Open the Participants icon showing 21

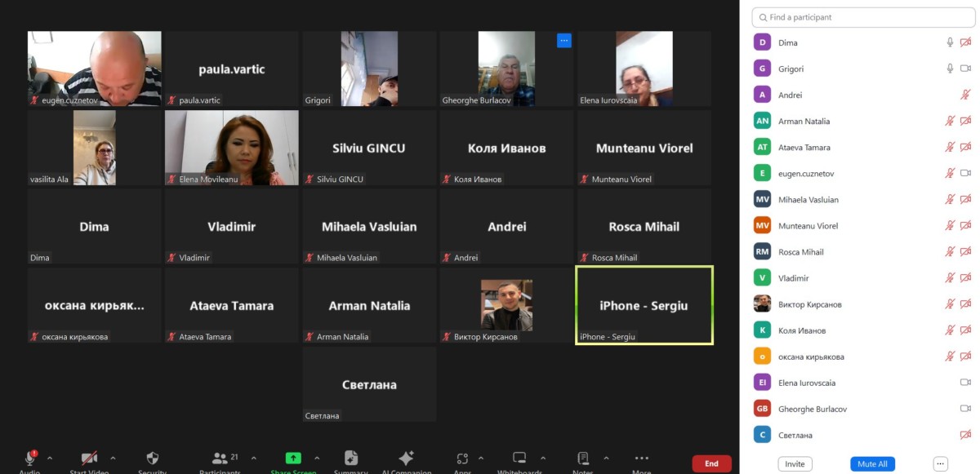(x=225, y=458)
